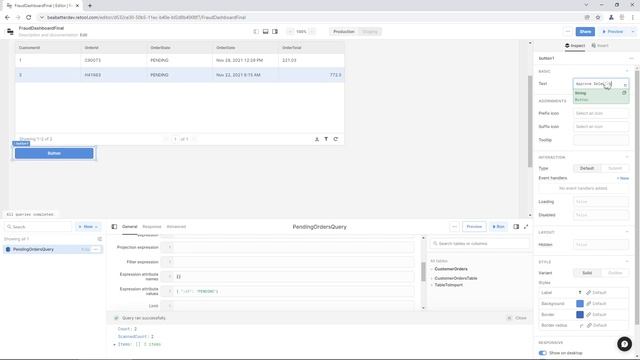This screenshot has height=360, width=640.
Task: Click the table download icon
Action: click(317, 139)
